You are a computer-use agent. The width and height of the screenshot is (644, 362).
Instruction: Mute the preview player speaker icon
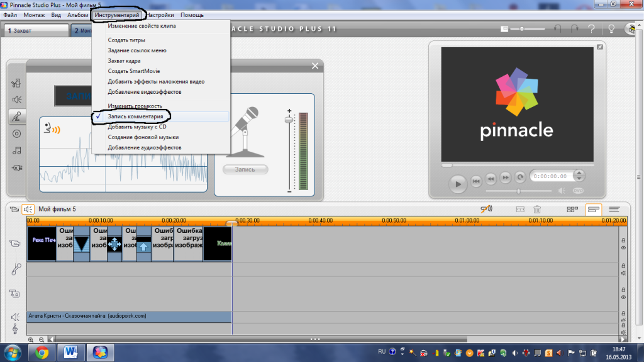point(562,191)
